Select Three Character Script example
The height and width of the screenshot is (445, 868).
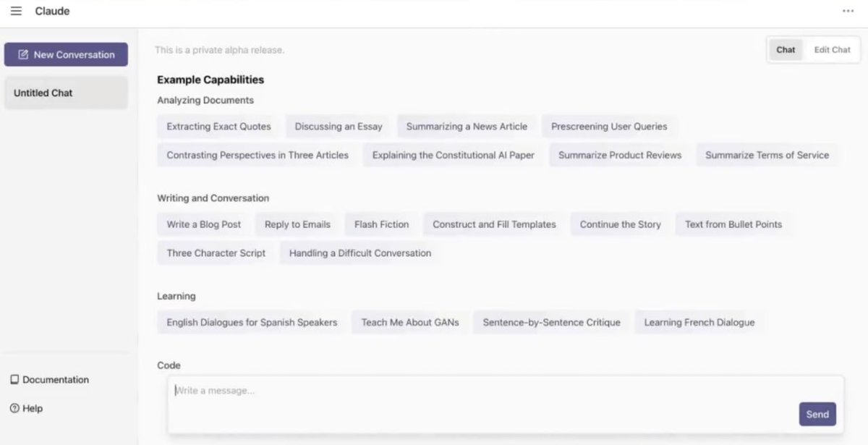[x=216, y=253]
